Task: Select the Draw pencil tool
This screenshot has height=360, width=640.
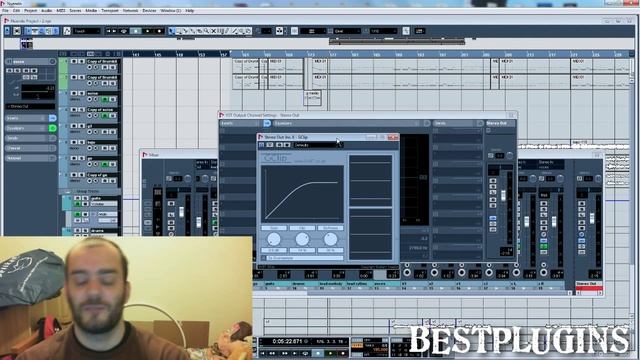Action: (x=227, y=31)
